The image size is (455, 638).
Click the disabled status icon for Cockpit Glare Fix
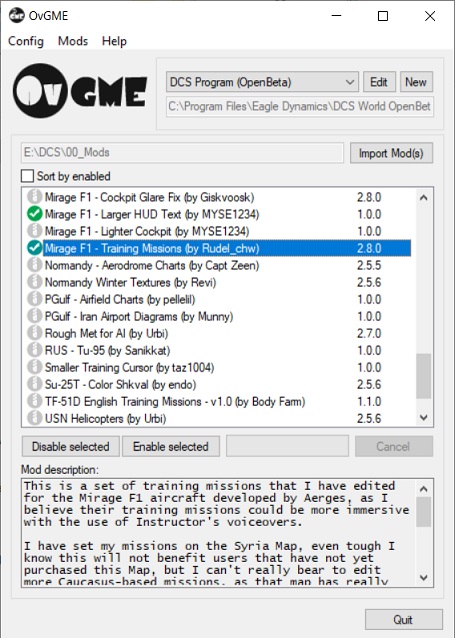pos(35,197)
